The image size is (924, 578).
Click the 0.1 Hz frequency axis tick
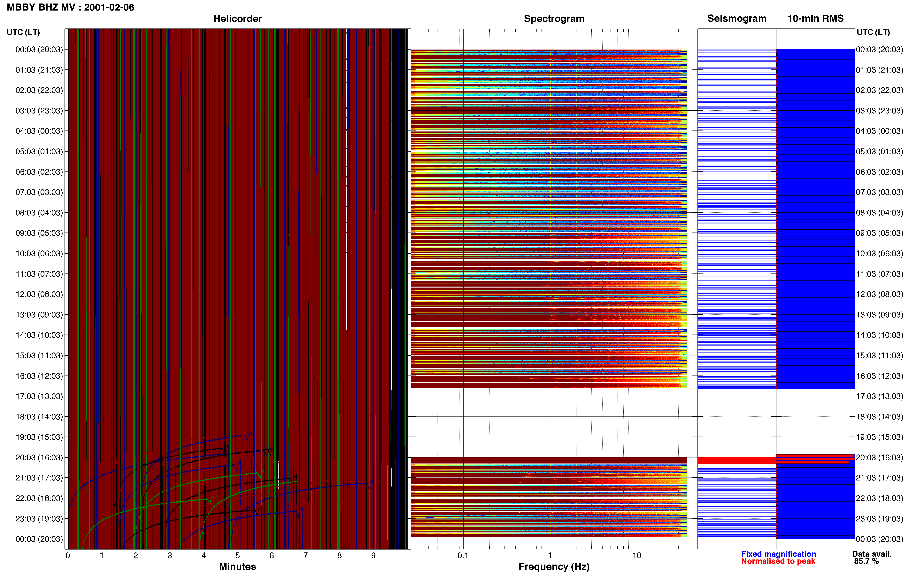coord(463,555)
